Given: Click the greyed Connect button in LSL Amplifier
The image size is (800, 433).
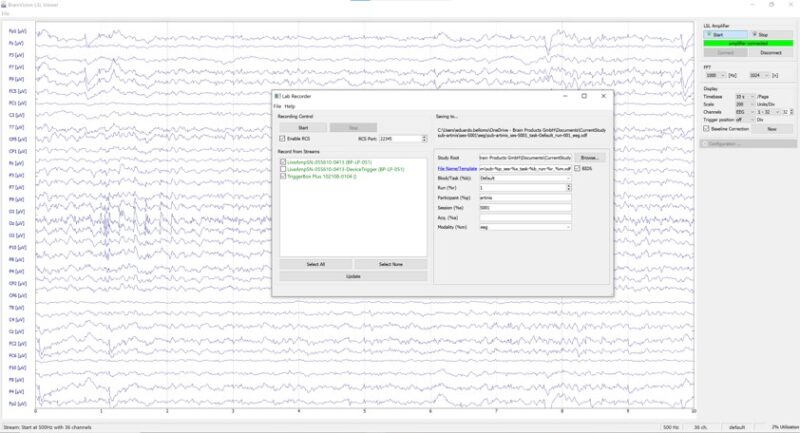Looking at the screenshot, I should (726, 53).
